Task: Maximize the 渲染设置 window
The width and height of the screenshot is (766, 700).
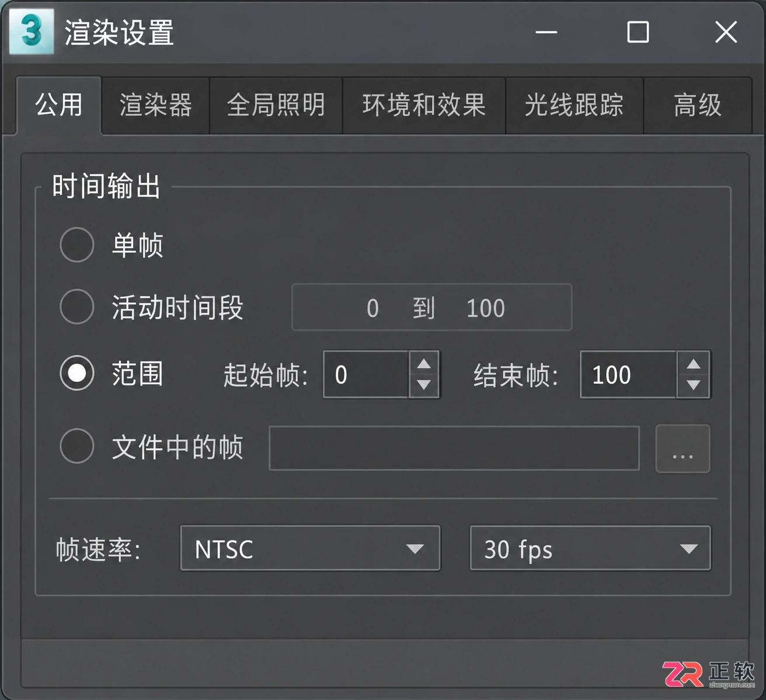Action: 638,32
